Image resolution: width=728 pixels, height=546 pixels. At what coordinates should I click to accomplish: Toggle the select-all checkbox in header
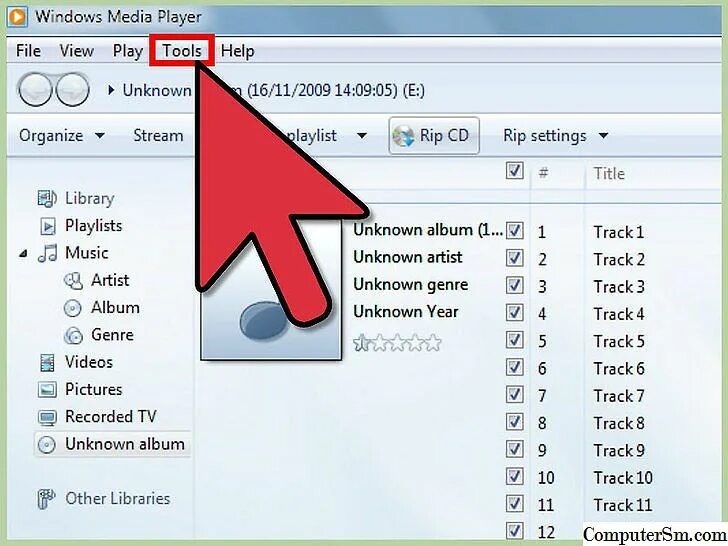tap(514, 170)
